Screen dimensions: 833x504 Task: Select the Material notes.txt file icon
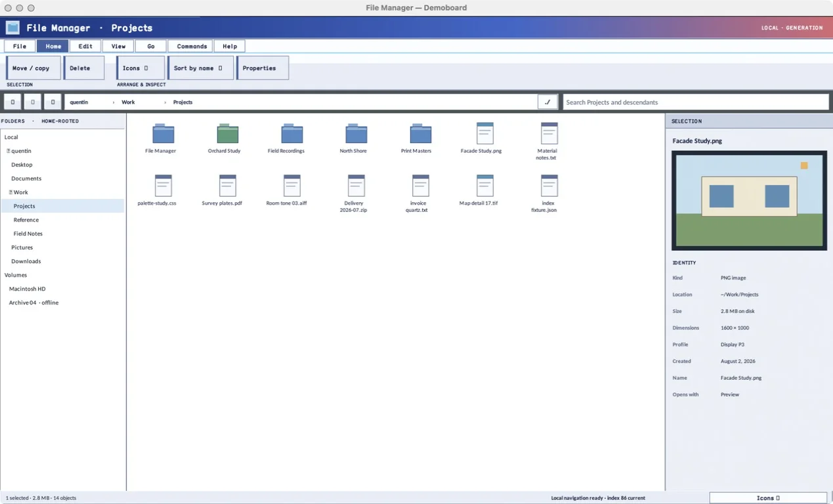coord(549,133)
